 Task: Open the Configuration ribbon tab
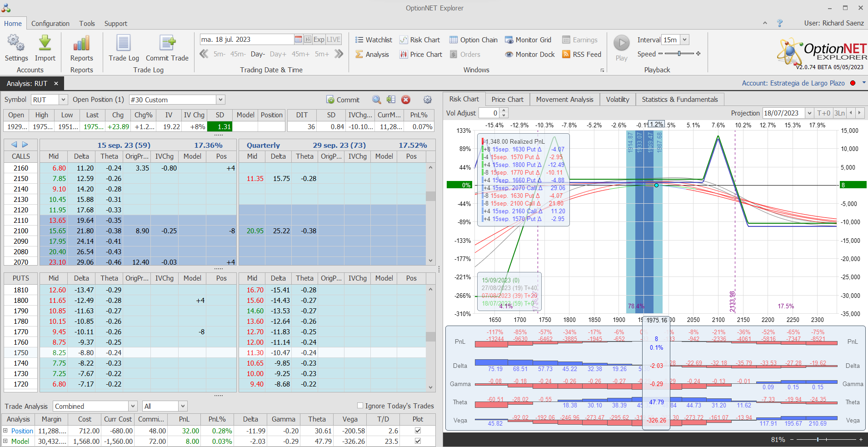(x=50, y=24)
